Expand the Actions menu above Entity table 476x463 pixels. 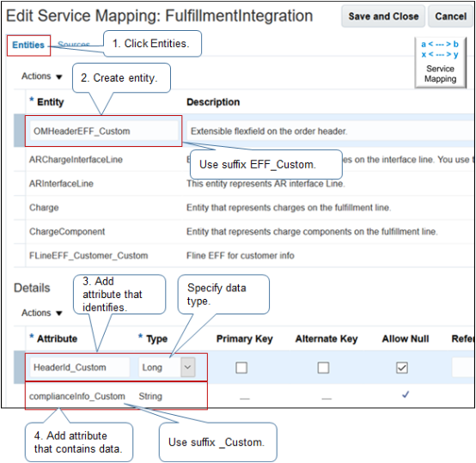click(41, 76)
